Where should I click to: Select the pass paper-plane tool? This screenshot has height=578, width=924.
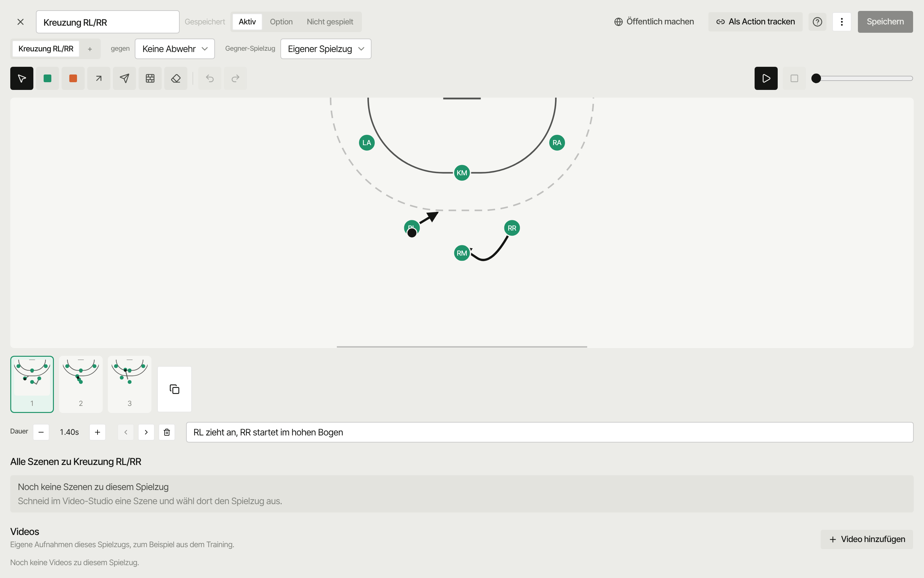(124, 78)
